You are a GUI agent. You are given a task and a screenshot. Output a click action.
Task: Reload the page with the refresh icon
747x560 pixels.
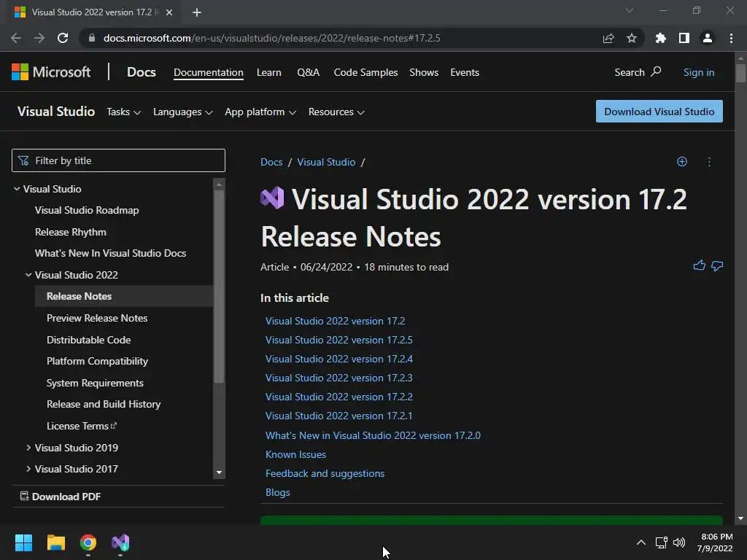click(63, 38)
